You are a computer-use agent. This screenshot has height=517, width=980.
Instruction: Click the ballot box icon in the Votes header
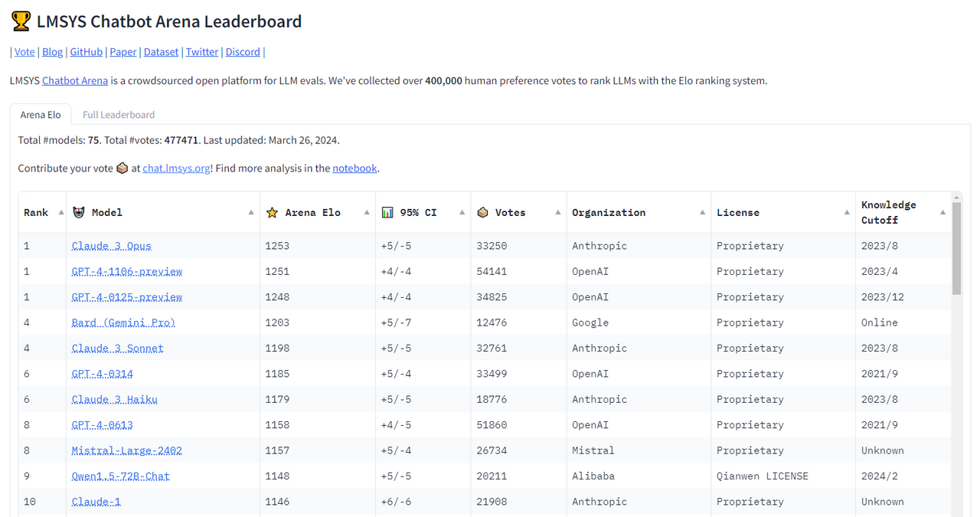tap(482, 212)
